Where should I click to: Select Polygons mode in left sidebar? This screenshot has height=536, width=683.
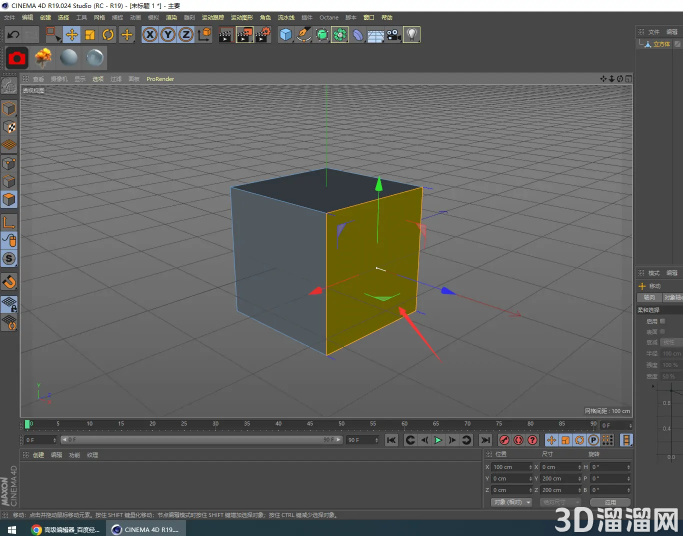[9, 199]
